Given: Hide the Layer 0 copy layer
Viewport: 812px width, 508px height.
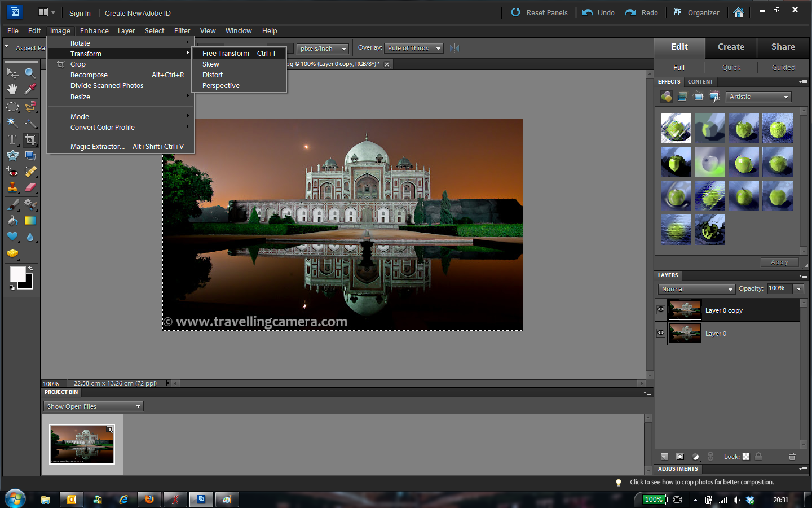Looking at the screenshot, I should click(x=660, y=309).
